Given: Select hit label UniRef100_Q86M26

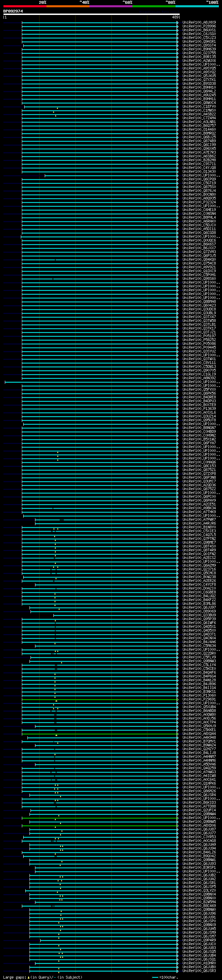Looking at the screenshot, I should (x=199, y=791).
